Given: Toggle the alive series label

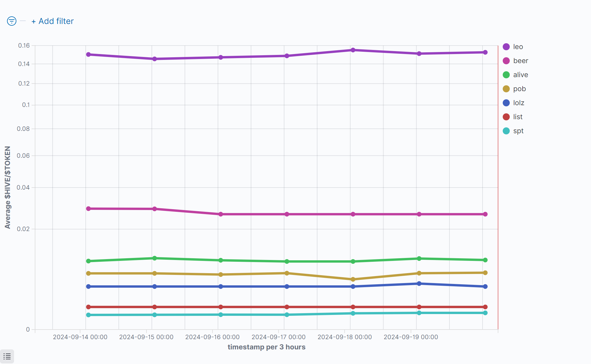Looking at the screenshot, I should [521, 75].
